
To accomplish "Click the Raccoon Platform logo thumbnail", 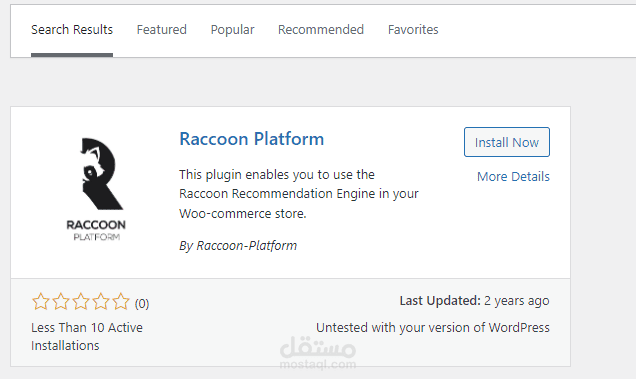I will pyautogui.click(x=96, y=190).
